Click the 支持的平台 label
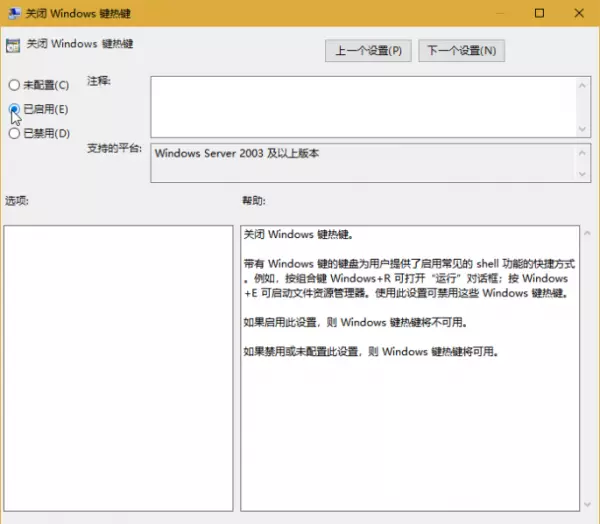Screen dimensions: 600x524 coord(114,148)
